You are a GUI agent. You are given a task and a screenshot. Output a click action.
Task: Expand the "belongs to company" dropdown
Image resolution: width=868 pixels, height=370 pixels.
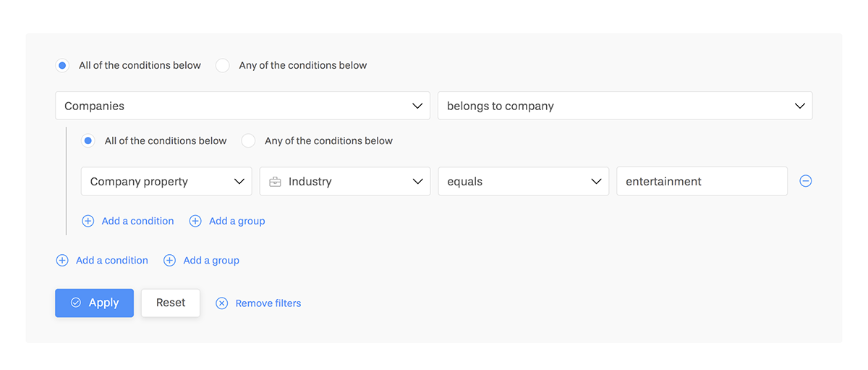(625, 106)
